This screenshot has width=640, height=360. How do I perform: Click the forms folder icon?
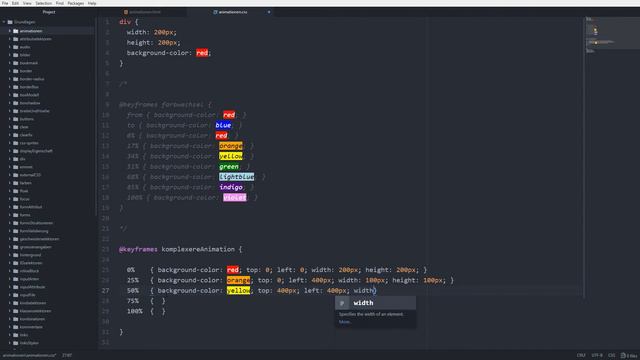[x=16, y=215]
